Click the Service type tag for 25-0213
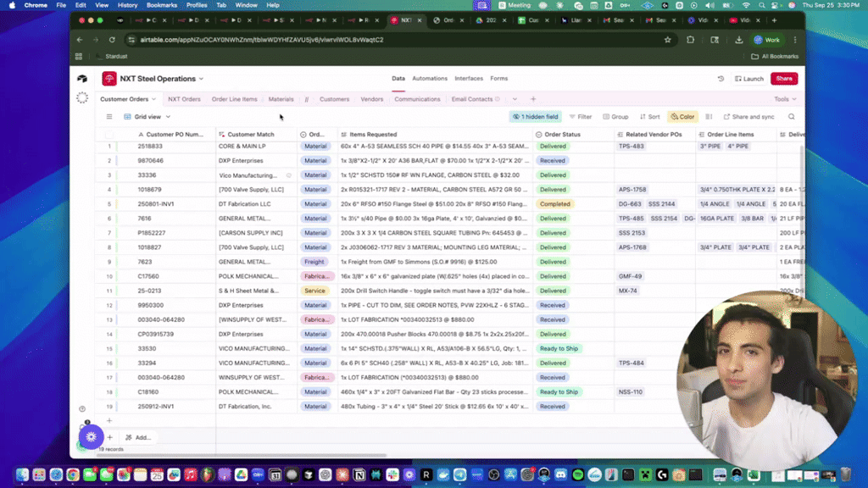 click(314, 291)
